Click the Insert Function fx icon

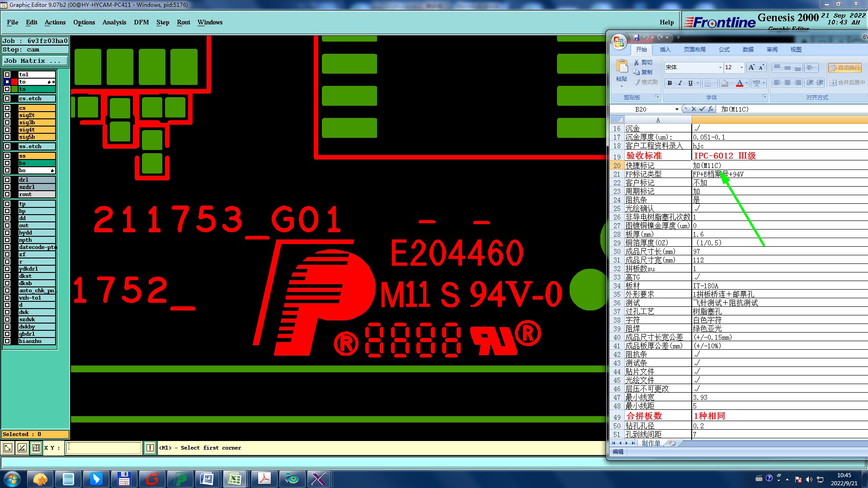click(711, 109)
